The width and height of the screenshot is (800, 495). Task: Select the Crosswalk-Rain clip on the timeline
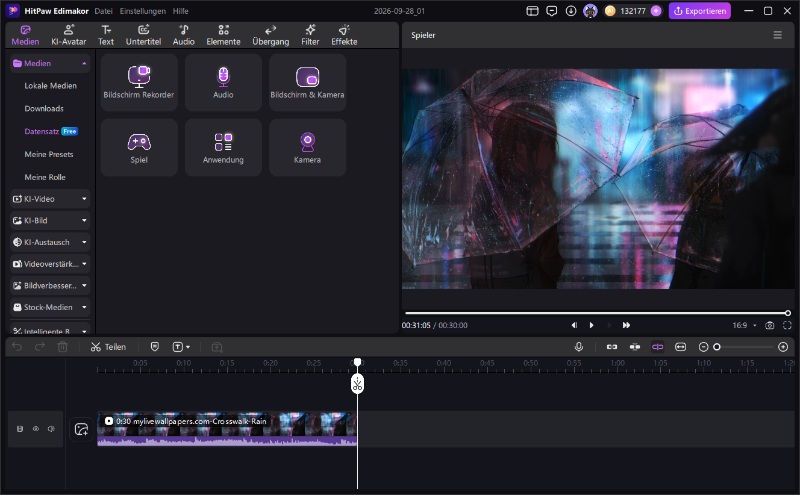coord(227,429)
